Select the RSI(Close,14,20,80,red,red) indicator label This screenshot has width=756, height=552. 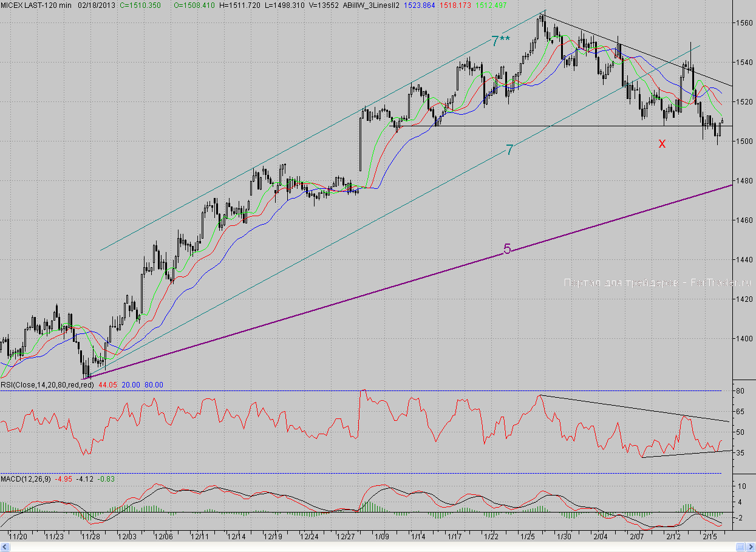pos(47,384)
